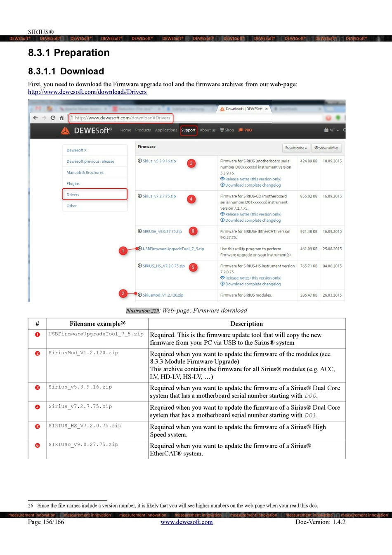Close the Downloads | DEWESoft tab
Viewport: 392px width, 555px height.
267,109
